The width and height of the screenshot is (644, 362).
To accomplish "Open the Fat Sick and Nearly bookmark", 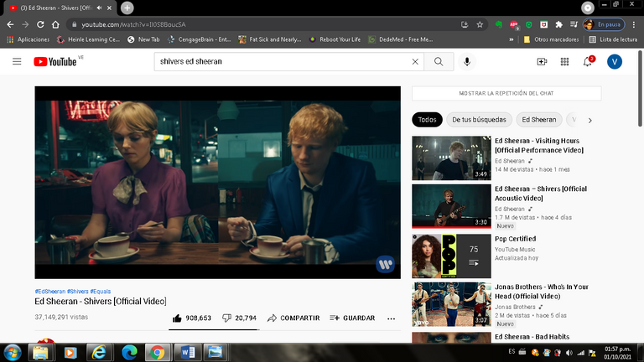I will (270, 40).
